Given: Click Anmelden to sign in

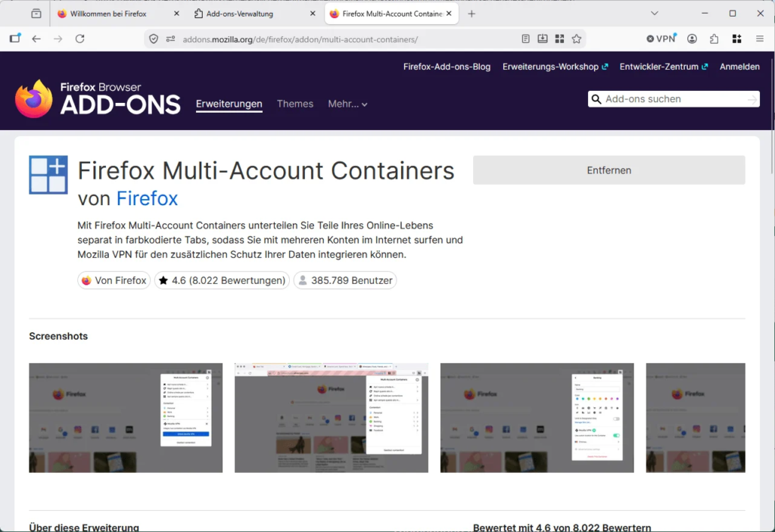Looking at the screenshot, I should pos(739,67).
